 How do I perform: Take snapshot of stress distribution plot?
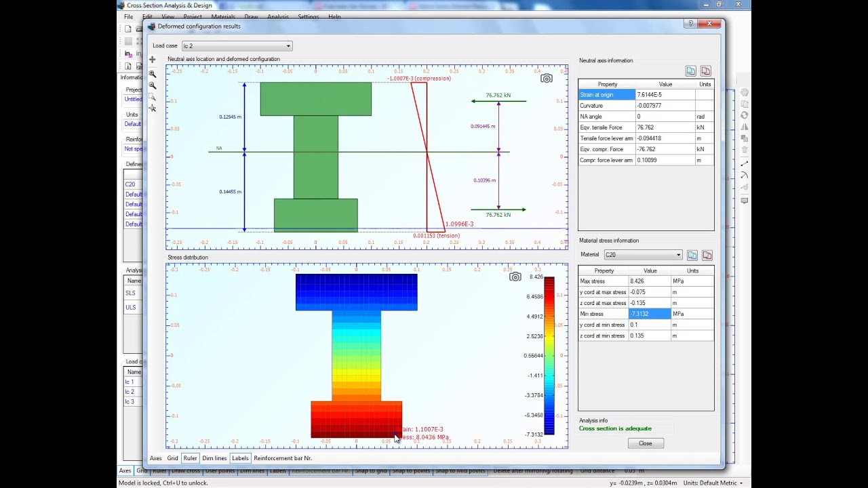pyautogui.click(x=515, y=277)
